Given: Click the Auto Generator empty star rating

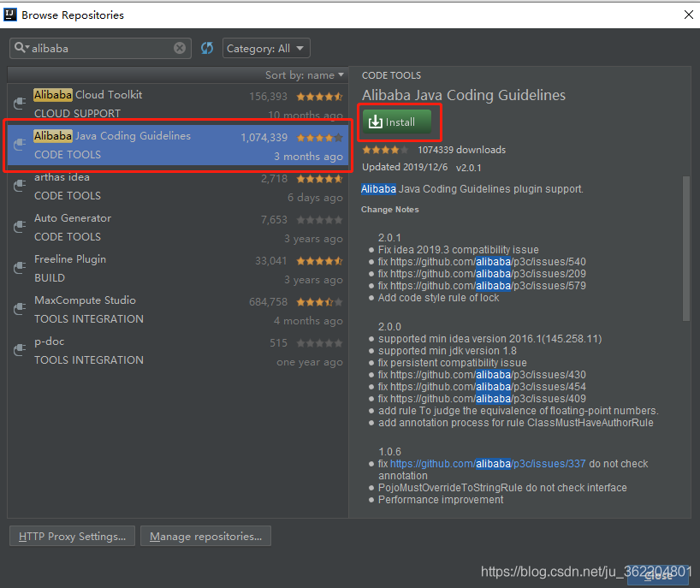Looking at the screenshot, I should pyautogui.click(x=320, y=220).
